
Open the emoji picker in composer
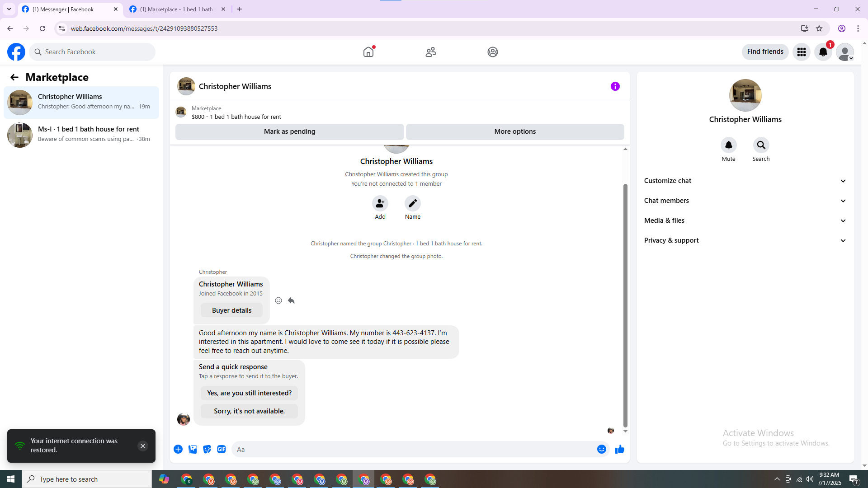[x=602, y=449]
